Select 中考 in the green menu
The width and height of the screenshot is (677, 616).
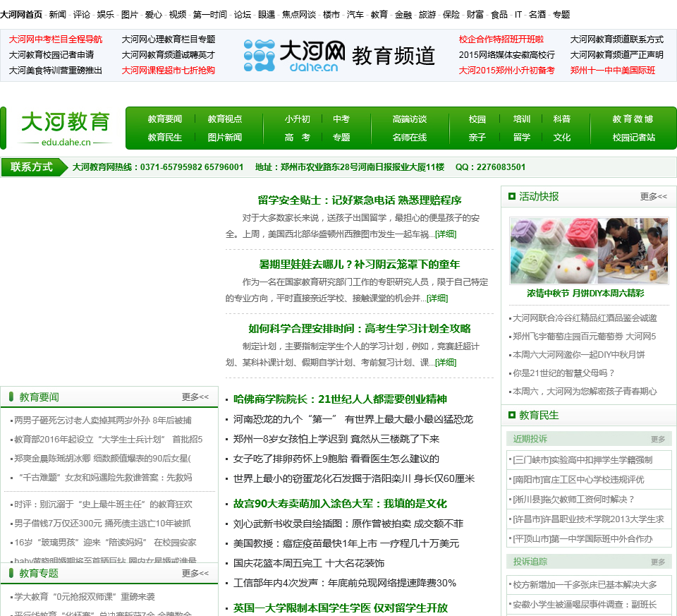point(341,119)
